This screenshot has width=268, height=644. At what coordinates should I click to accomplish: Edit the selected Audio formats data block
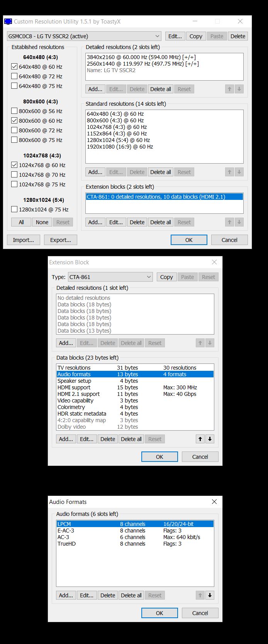87,439
